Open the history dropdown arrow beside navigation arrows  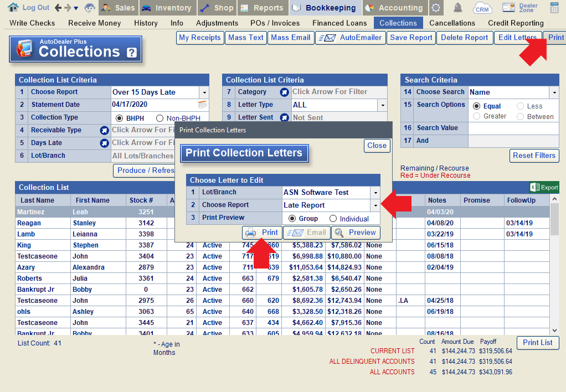76,8
